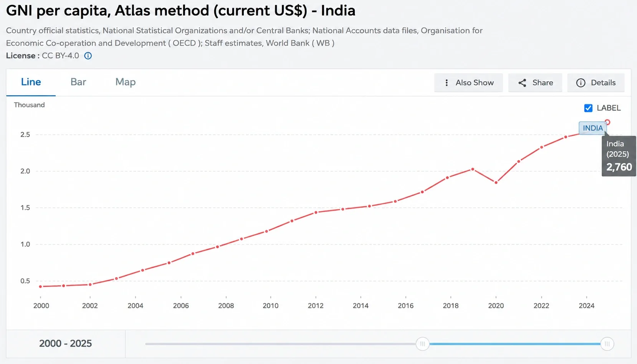Click the INDIA series label tag
The width and height of the screenshot is (637, 364).
593,128
